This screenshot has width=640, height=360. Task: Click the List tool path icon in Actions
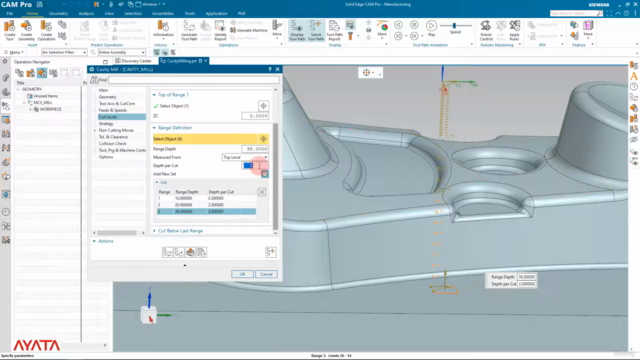pyautogui.click(x=202, y=253)
